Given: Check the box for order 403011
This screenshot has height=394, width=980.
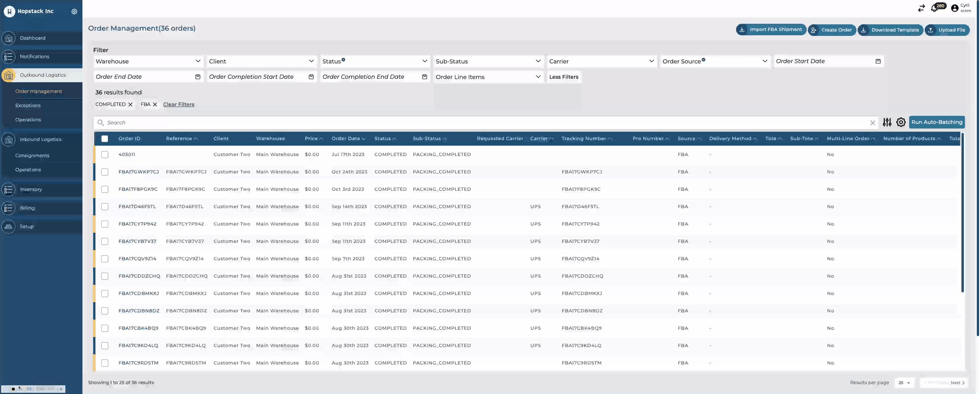Looking at the screenshot, I should pyautogui.click(x=105, y=155).
